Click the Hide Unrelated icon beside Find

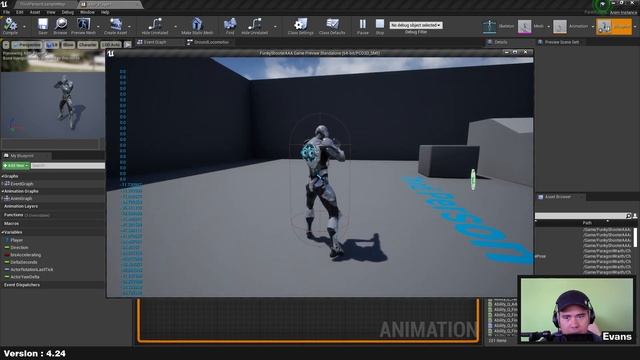coord(254,24)
